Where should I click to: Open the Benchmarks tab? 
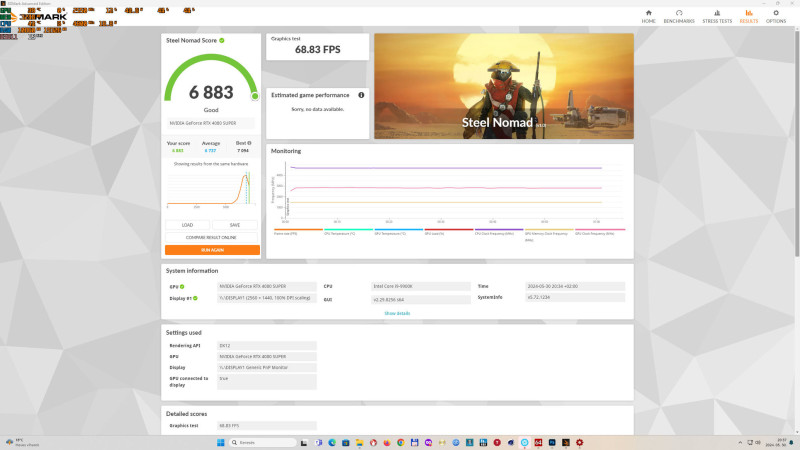[679, 16]
